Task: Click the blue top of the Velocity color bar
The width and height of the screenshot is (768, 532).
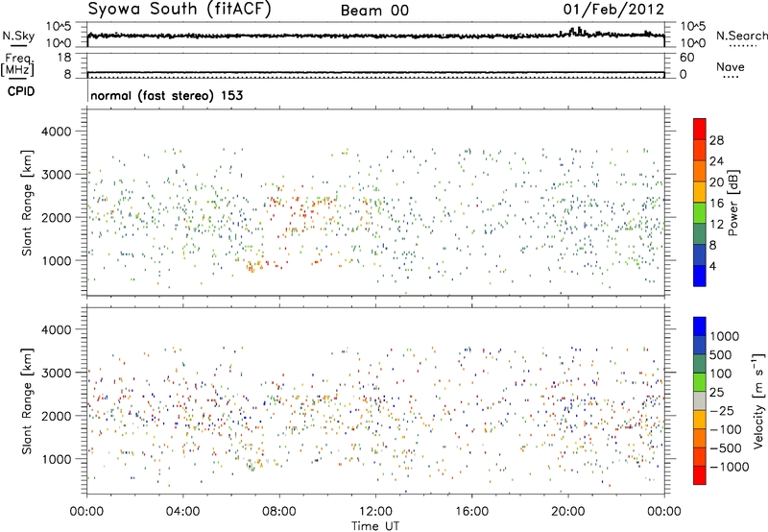Action: 700,326
